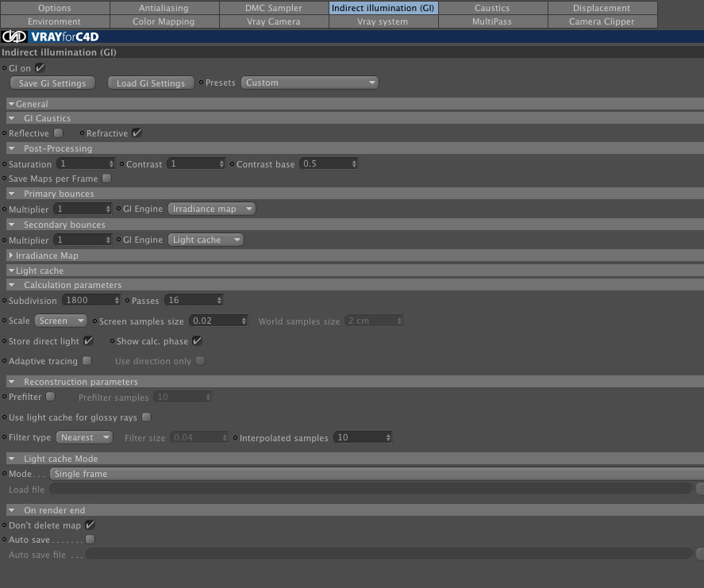
Task: Open Mode dropdown showing Single frame
Action: (x=376, y=474)
